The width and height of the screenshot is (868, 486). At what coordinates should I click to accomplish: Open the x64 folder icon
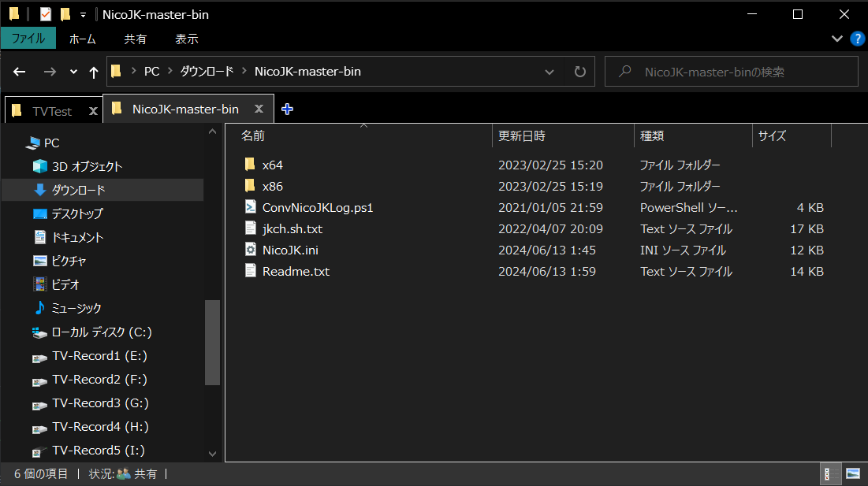(250, 164)
